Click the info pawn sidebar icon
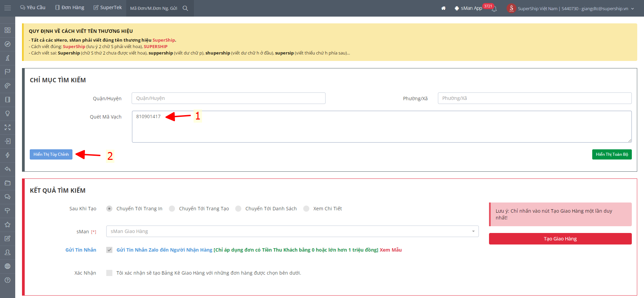This screenshot has height=298, width=644. [7, 58]
